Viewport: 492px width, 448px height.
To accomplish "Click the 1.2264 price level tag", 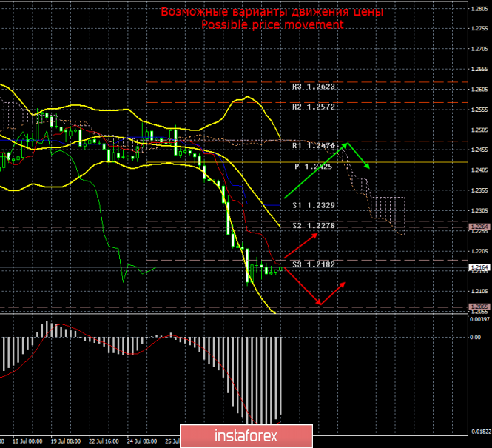I will point(479,227).
